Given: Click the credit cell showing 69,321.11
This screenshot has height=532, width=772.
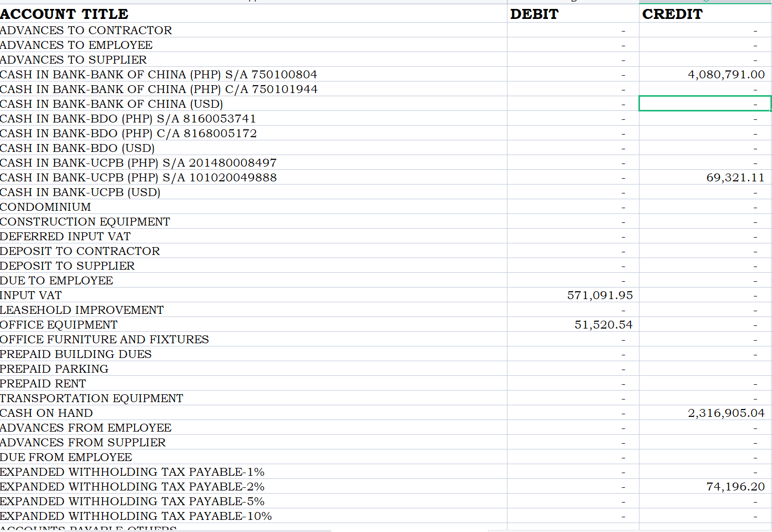Looking at the screenshot, I should (x=705, y=177).
